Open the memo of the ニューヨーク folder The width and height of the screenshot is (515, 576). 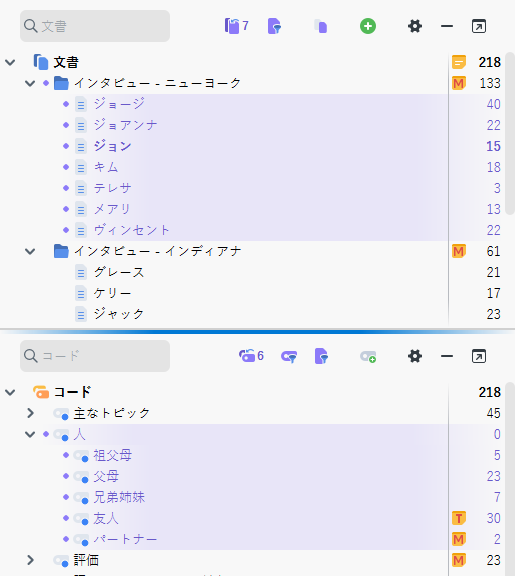click(x=459, y=83)
